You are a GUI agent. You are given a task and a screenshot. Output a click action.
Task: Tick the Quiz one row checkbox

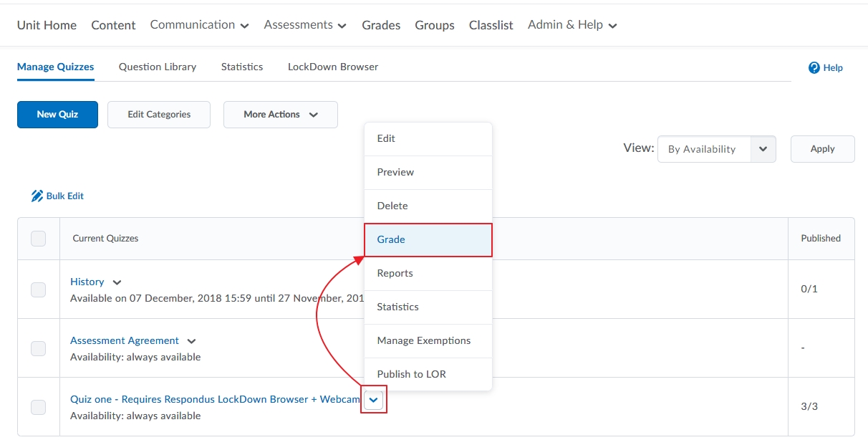[39, 407]
